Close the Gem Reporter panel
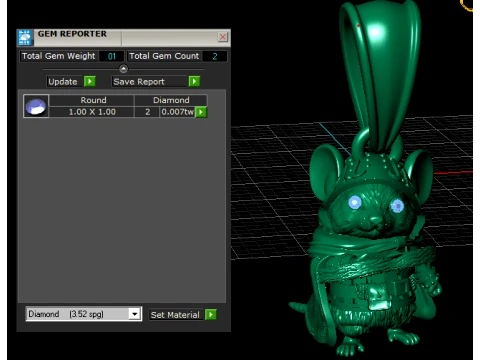 (223, 37)
